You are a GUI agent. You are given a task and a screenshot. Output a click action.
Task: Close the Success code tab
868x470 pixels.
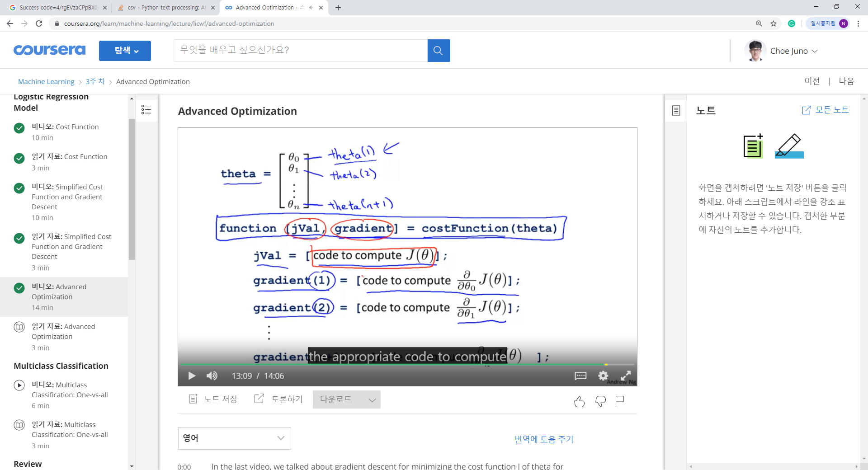[105, 8]
